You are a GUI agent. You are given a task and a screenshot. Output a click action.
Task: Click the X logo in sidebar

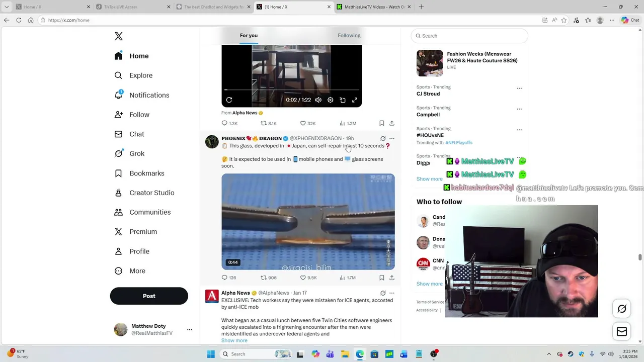coord(118,36)
